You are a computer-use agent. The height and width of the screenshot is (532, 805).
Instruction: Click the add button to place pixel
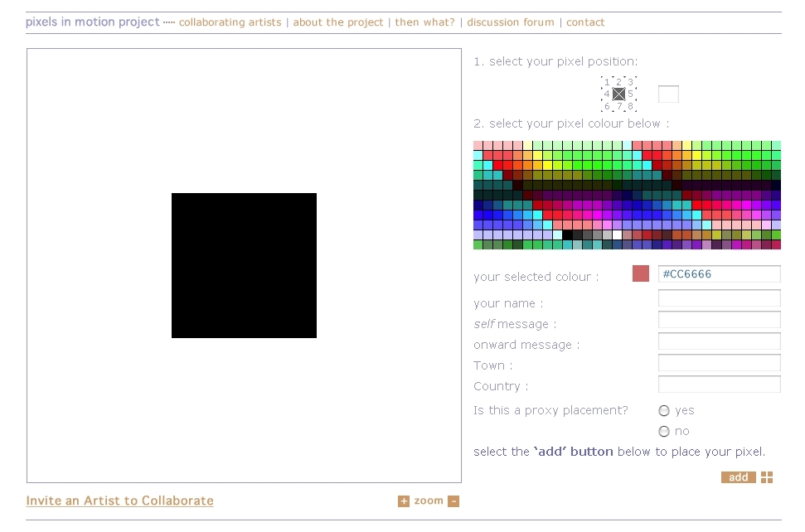tap(738, 477)
